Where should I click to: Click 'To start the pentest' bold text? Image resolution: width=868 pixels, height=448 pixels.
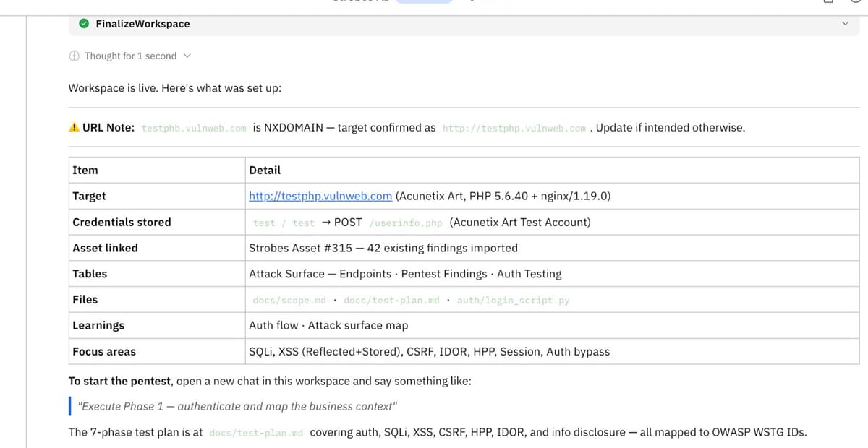120,381
